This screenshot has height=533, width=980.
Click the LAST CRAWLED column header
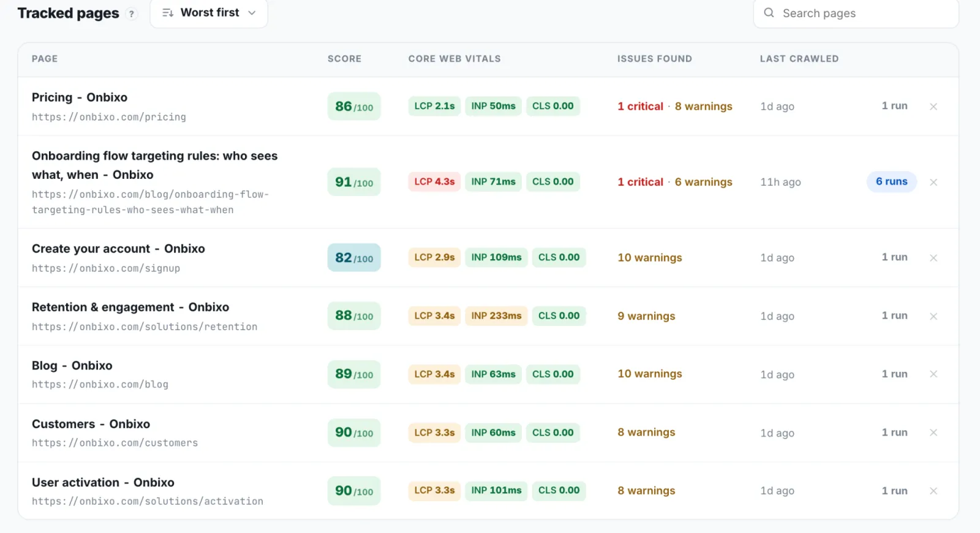click(799, 59)
